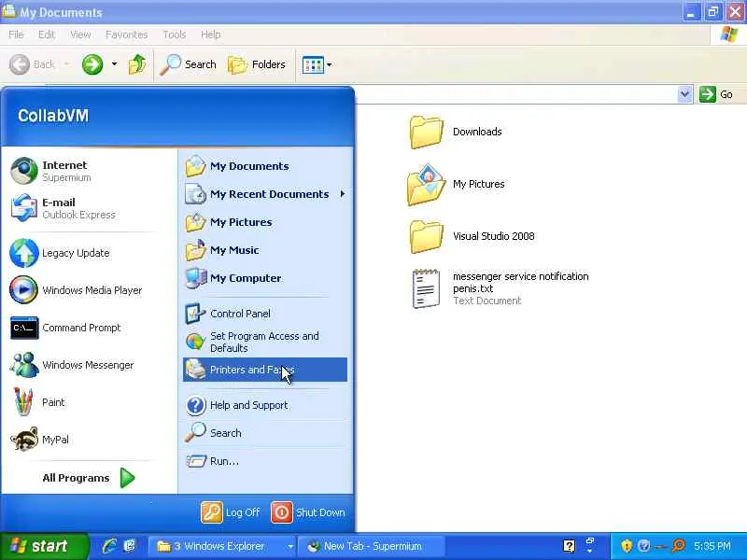Viewport: 747px width, 560px height.
Task: Expand grouped Windows Explorer taskbar dropdown
Action: tap(289, 546)
